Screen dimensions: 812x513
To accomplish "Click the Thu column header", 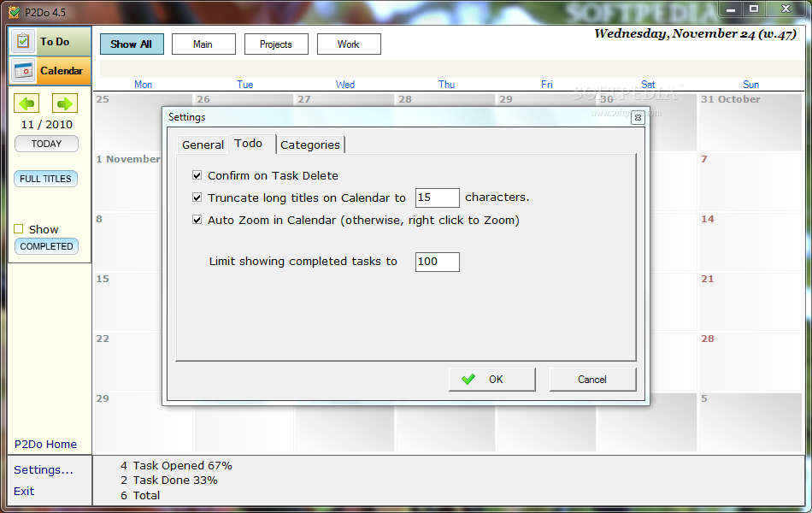I will click(446, 85).
